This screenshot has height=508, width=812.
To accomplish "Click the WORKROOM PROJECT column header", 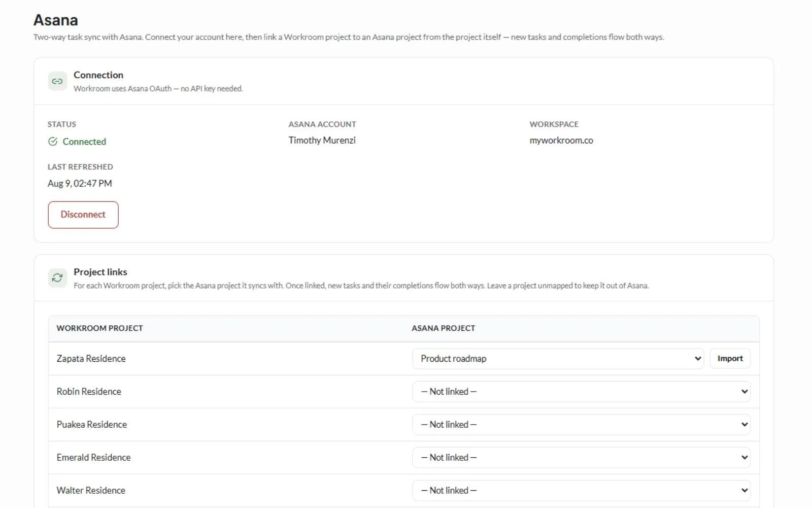I will (99, 328).
